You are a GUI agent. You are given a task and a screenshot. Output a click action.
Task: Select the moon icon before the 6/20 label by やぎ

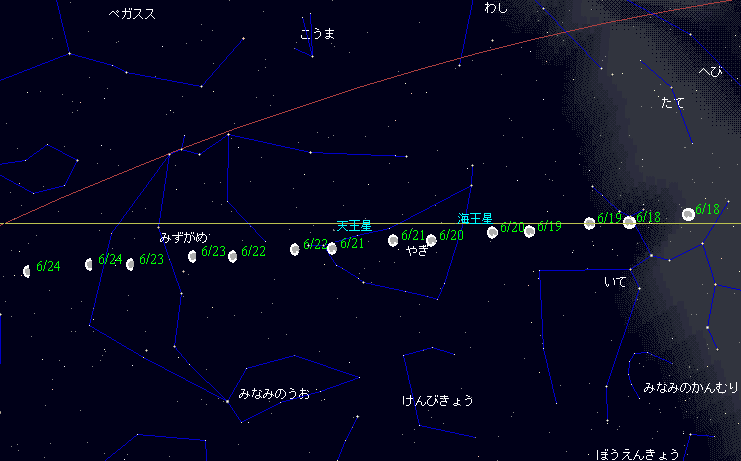pos(431,240)
